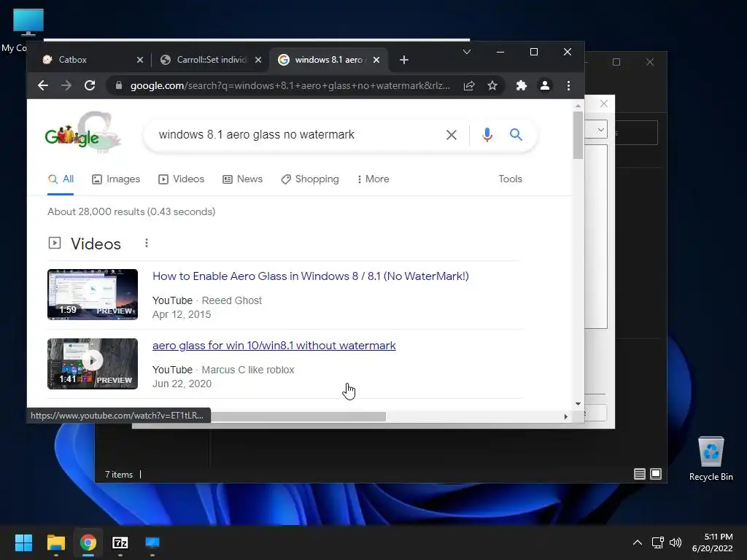Expand the dropdown in background dialog
This screenshot has height=560, width=747.
coord(601,130)
